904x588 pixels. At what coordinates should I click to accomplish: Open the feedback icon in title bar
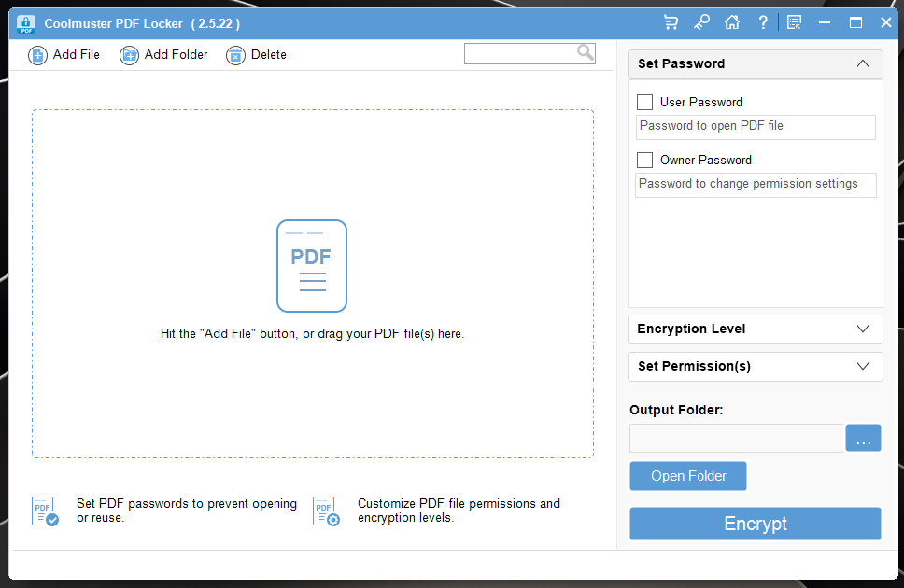[794, 22]
